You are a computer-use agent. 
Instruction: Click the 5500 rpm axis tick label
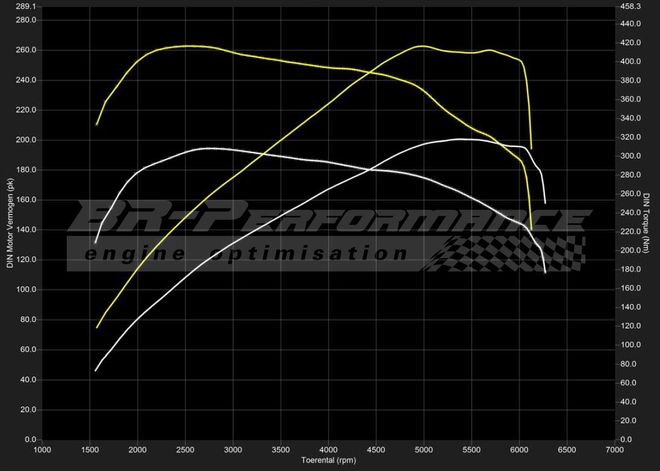tap(472, 450)
